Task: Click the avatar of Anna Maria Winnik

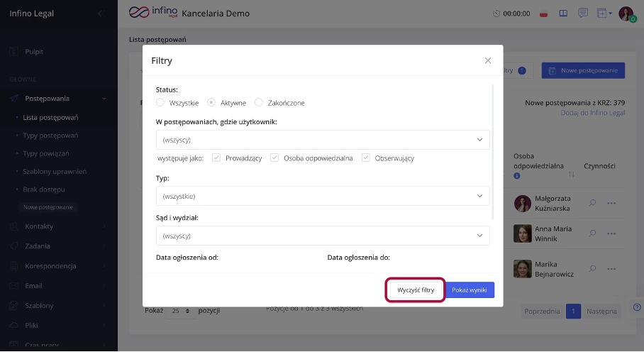Action: point(523,233)
